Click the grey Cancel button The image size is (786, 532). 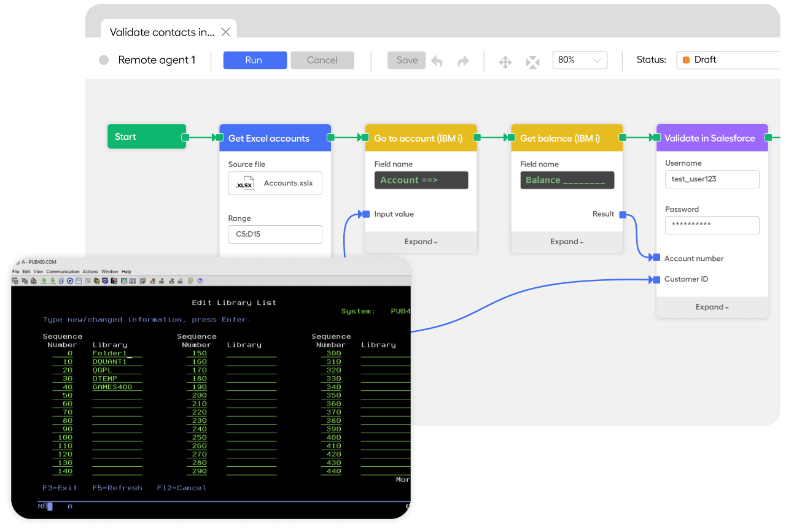point(322,60)
